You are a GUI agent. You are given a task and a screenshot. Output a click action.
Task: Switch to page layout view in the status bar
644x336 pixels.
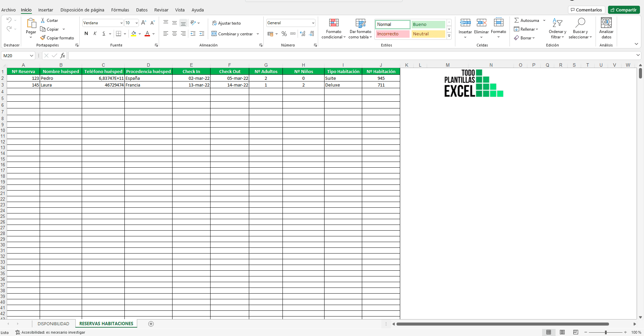[x=562, y=332]
